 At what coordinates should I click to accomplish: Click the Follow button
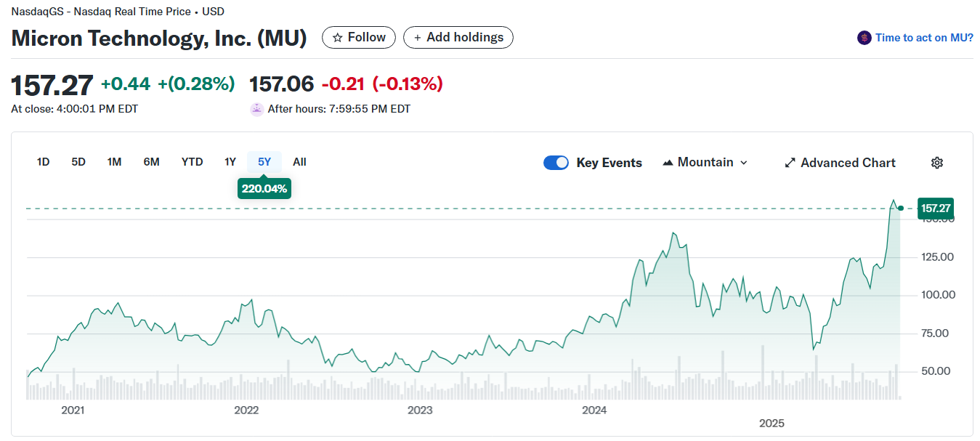point(359,37)
